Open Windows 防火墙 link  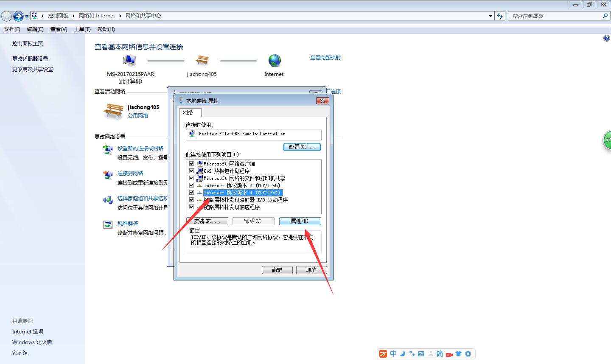click(x=32, y=342)
